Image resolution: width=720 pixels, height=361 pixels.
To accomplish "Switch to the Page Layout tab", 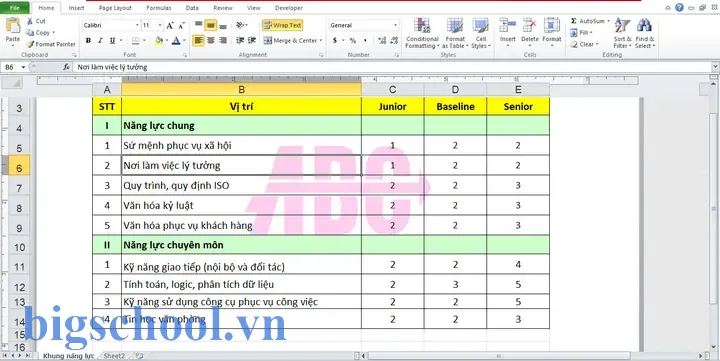I will (115, 8).
